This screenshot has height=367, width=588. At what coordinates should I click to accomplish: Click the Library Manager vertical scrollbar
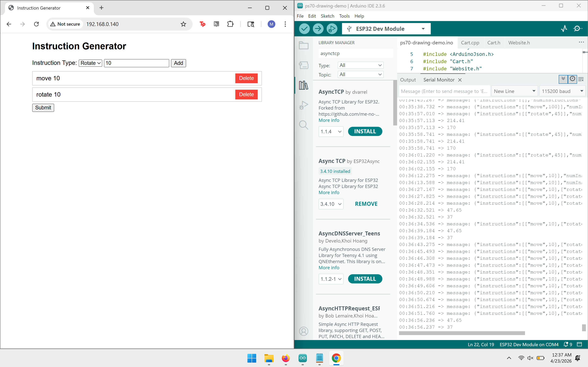[x=395, y=103]
